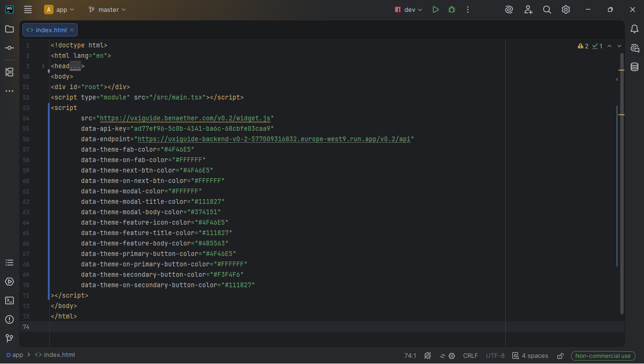Open AI chat panel on right sidebar
Screen dimensions: 644x364
pyautogui.click(x=635, y=48)
